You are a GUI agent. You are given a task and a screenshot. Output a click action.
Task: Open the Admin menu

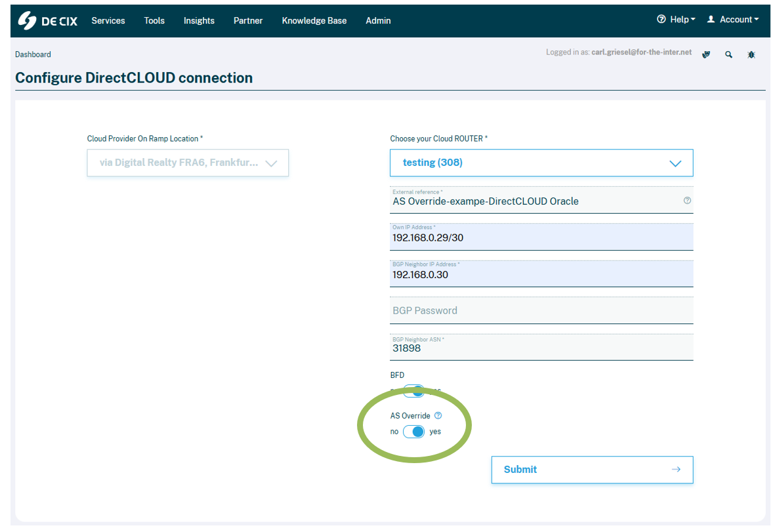point(378,21)
